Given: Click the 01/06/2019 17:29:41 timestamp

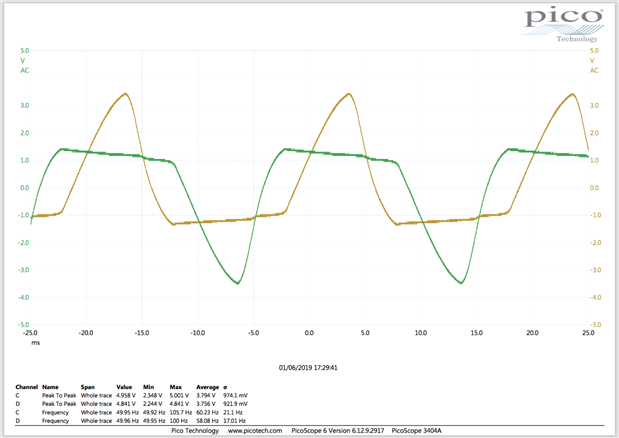Looking at the screenshot, I should click(309, 367).
